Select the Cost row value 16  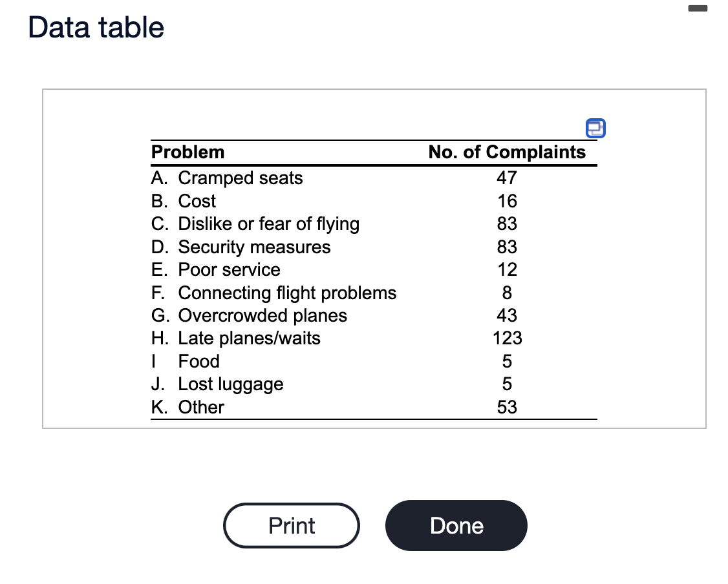point(507,201)
